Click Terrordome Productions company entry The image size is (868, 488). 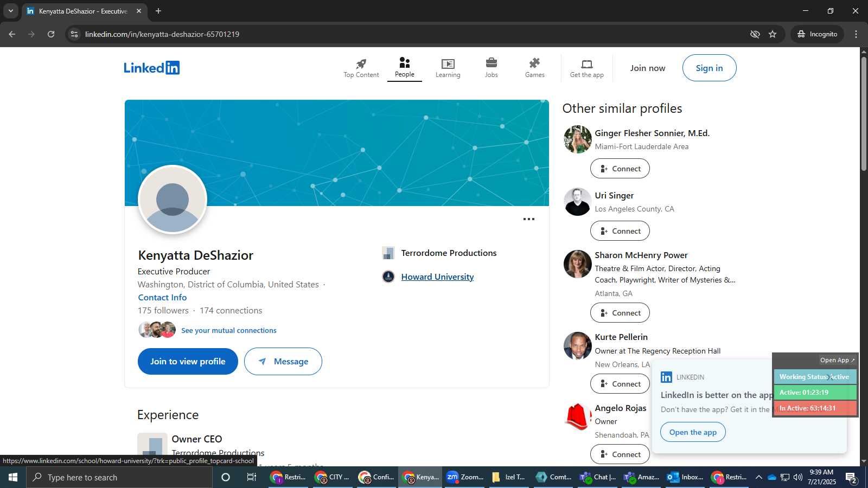click(x=449, y=253)
